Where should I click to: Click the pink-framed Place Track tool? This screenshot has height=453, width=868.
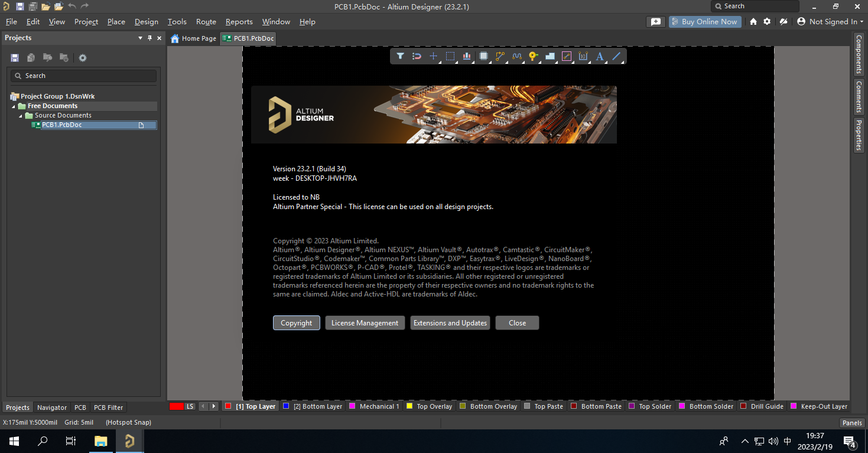567,56
